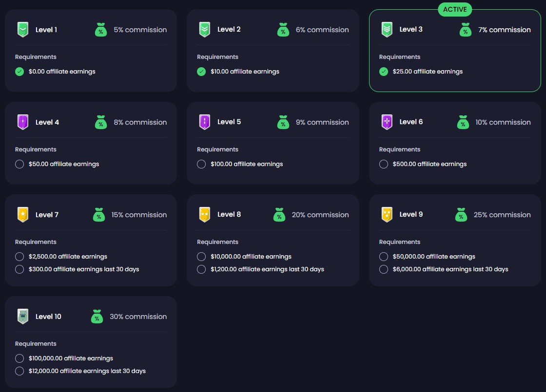
Task: Click the Level 7 gold star badge
Action: tap(22, 215)
